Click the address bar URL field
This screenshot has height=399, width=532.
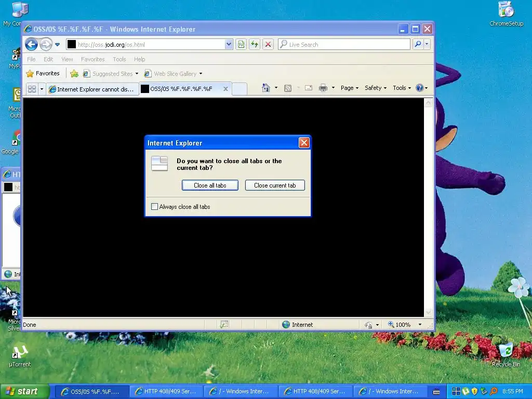[x=146, y=45]
